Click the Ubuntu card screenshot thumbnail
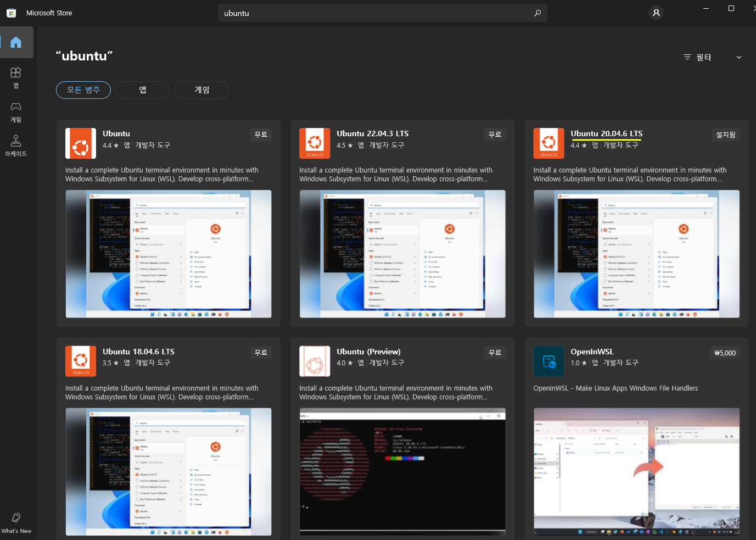Image resolution: width=756 pixels, height=540 pixels. (x=169, y=254)
